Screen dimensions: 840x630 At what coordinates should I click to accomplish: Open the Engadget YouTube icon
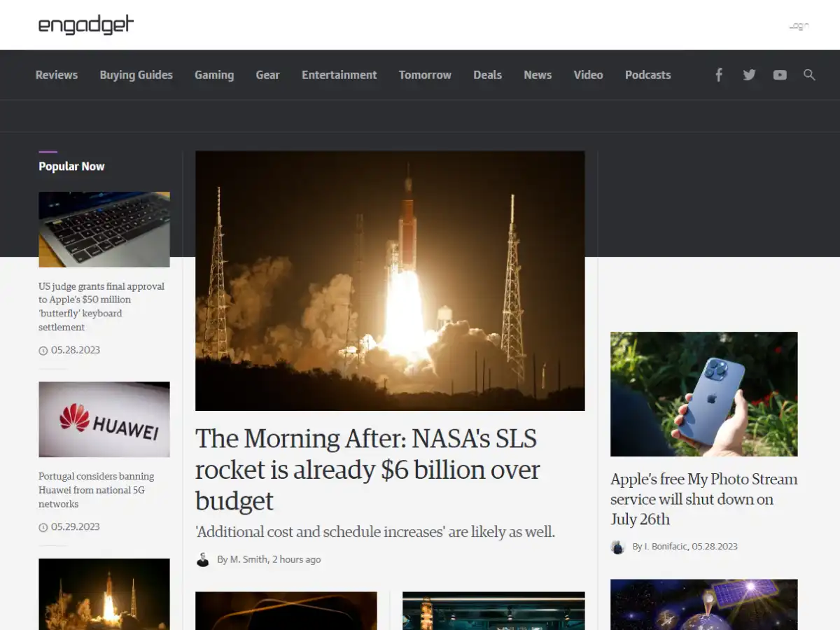coord(780,75)
